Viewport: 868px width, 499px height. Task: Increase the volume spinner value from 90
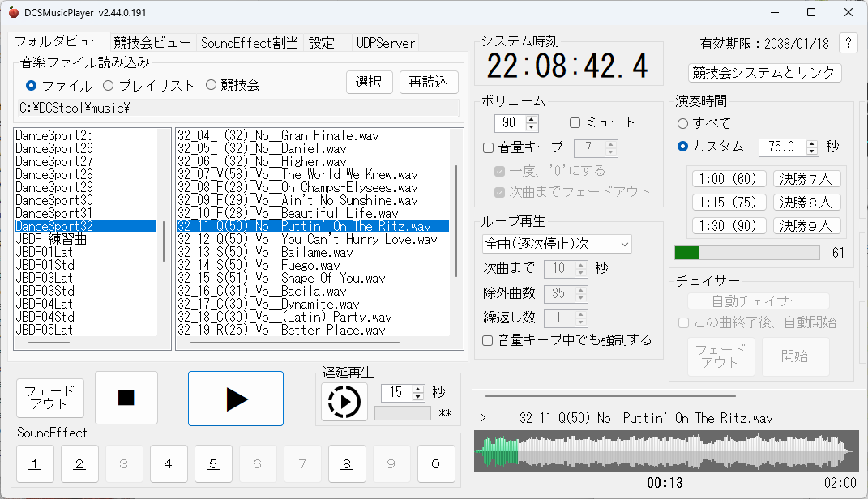click(x=532, y=119)
